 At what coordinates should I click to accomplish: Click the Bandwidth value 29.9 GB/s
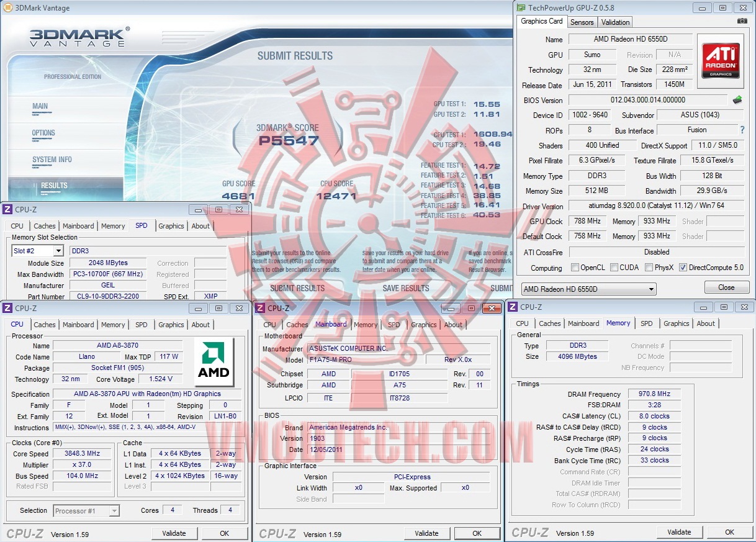pos(713,191)
